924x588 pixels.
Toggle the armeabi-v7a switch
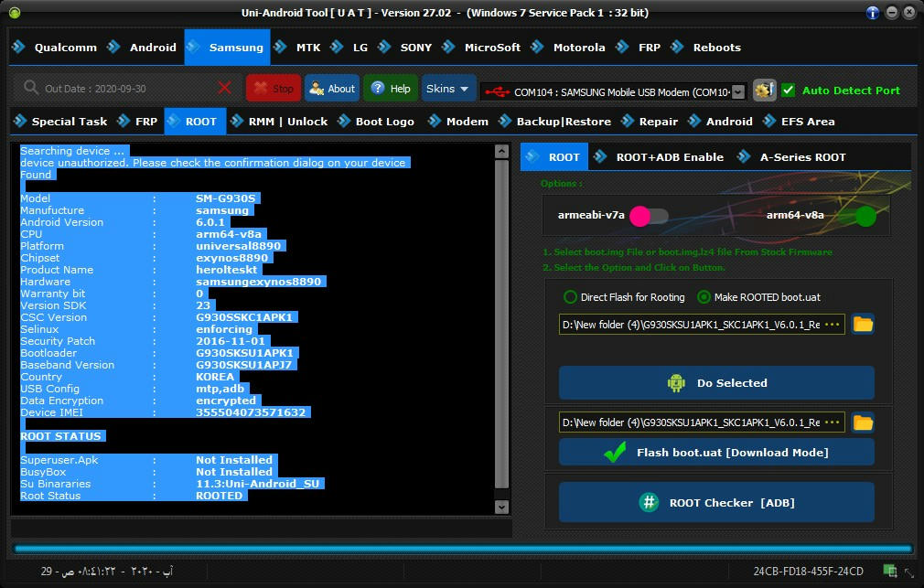tap(649, 216)
